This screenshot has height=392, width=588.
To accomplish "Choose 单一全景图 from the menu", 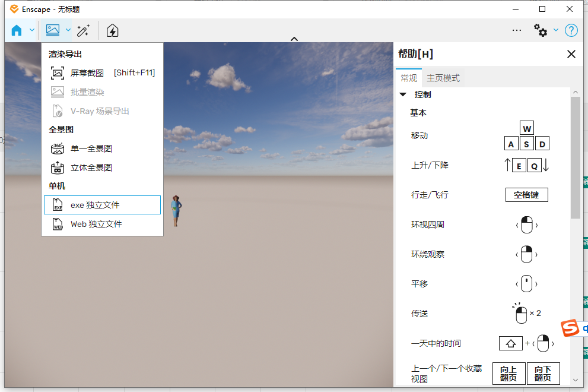I will 103,148.
